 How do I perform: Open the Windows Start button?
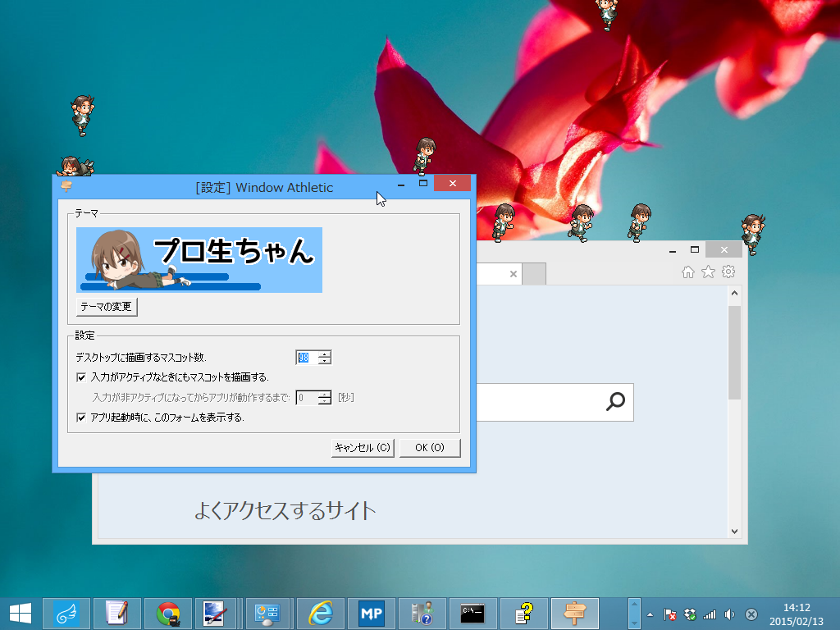(21, 614)
